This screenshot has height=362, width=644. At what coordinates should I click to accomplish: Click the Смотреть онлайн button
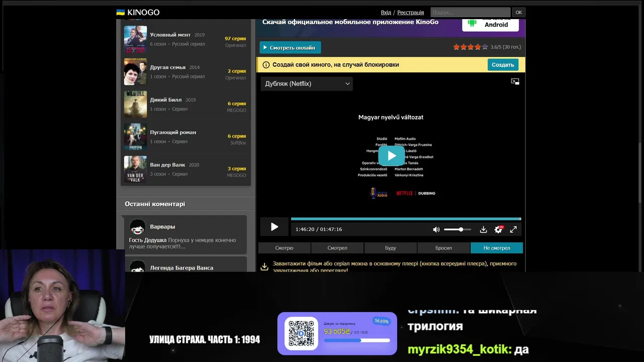click(x=290, y=48)
